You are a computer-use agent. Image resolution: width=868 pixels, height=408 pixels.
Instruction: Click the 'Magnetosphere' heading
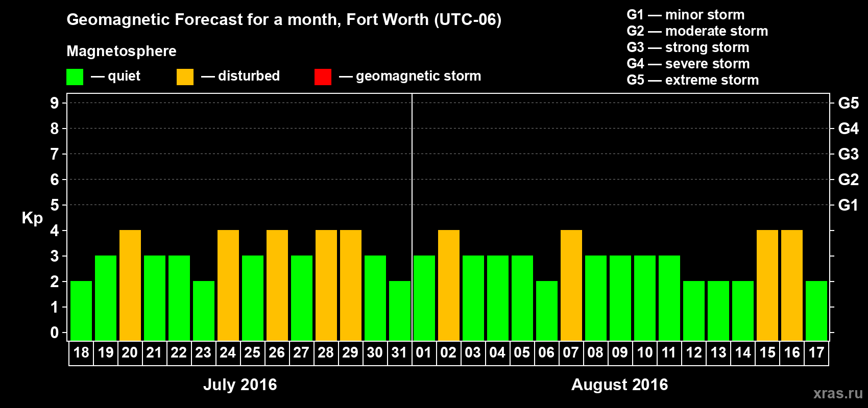(122, 51)
